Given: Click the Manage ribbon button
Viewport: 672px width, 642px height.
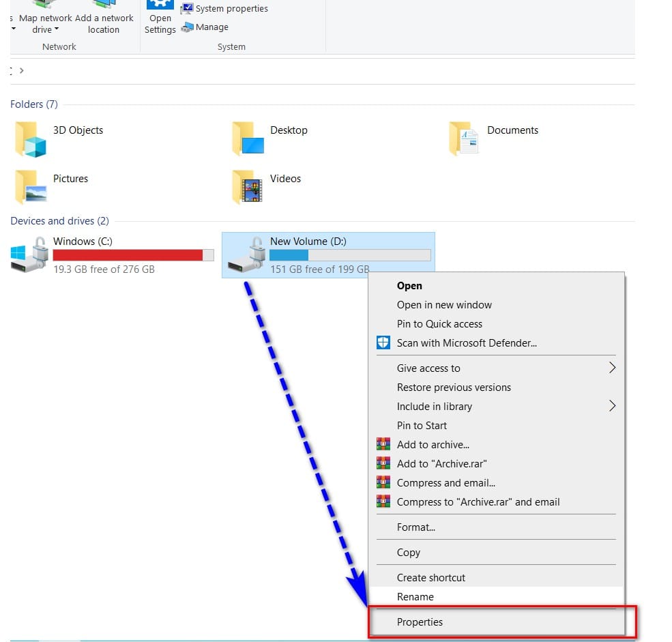Looking at the screenshot, I should click(205, 27).
